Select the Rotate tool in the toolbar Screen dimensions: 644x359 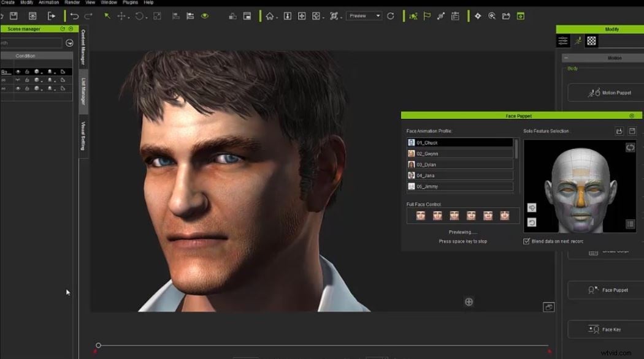(x=140, y=17)
